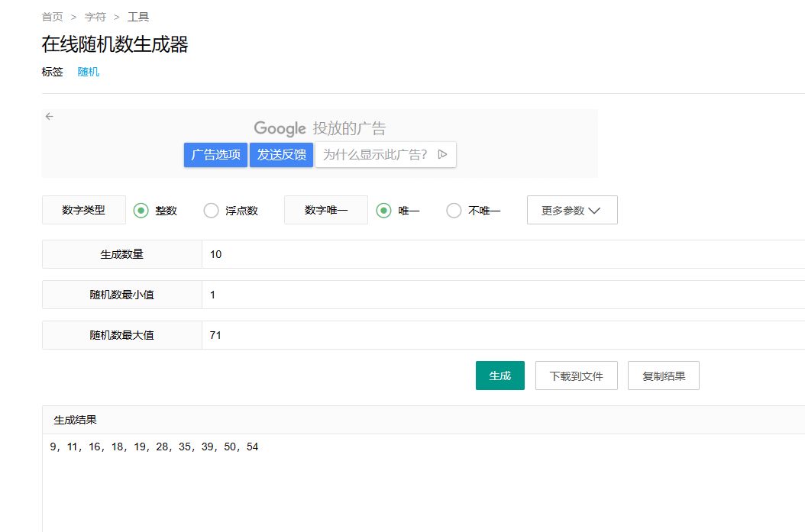Expand the 更多参数 dropdown
Viewport: 805px width, 532px height.
click(572, 211)
